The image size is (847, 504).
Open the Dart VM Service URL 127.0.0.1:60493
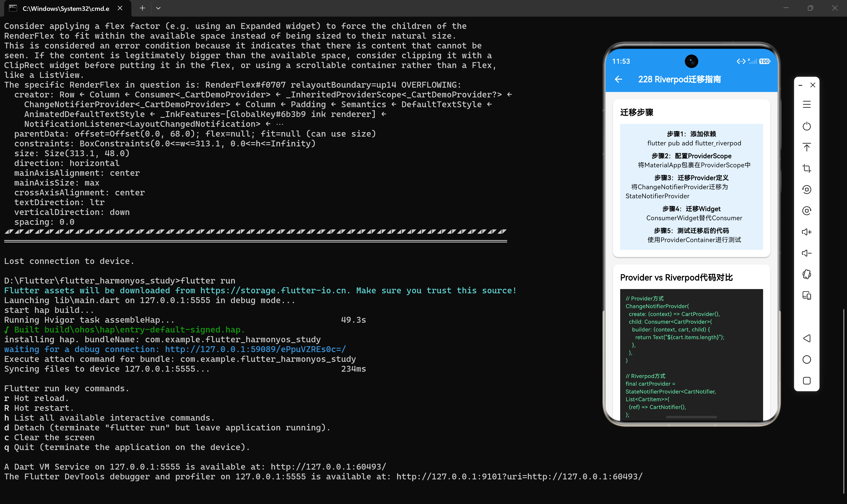(x=328, y=467)
